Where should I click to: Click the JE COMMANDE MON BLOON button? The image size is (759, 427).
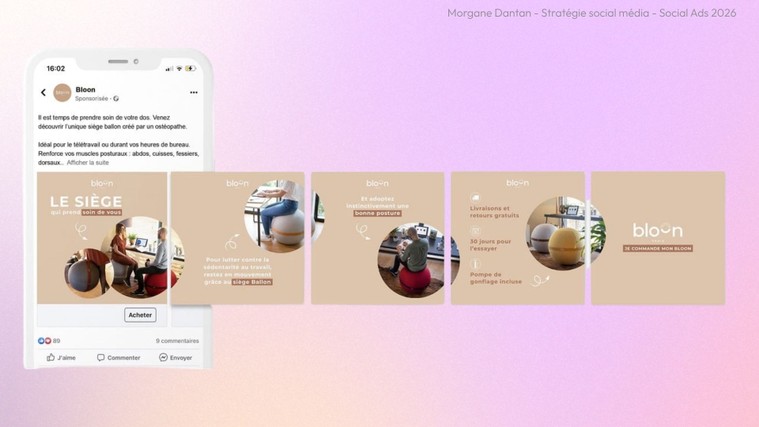658,248
